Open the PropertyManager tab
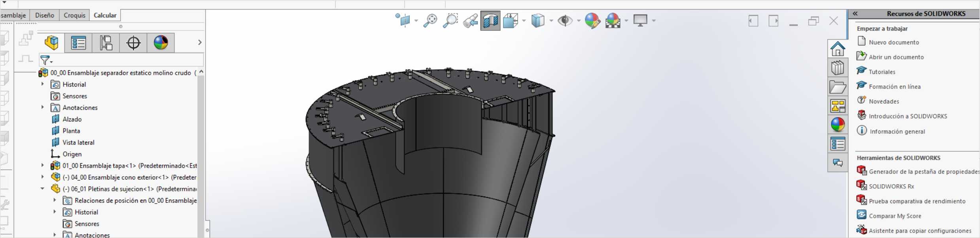Viewport: 980px width, 238px height. point(78,43)
